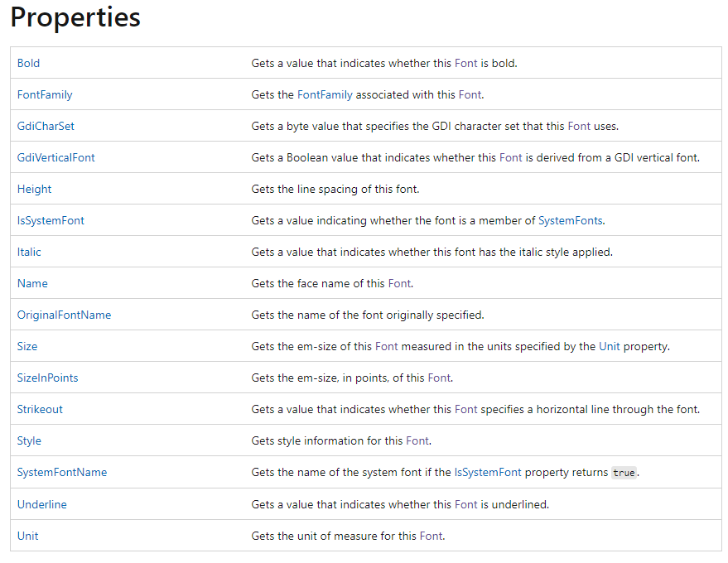This screenshot has height=563, width=728.
Task: Open the GdiVerticalFont property page
Action: click(x=55, y=157)
